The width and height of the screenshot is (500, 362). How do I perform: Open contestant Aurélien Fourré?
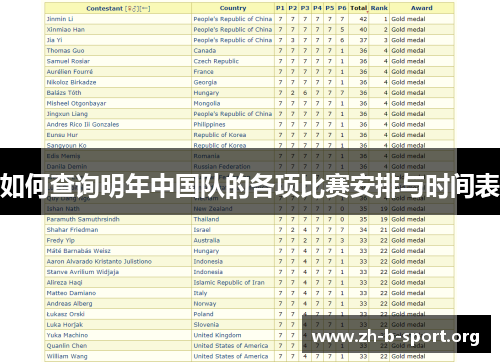click(70, 72)
